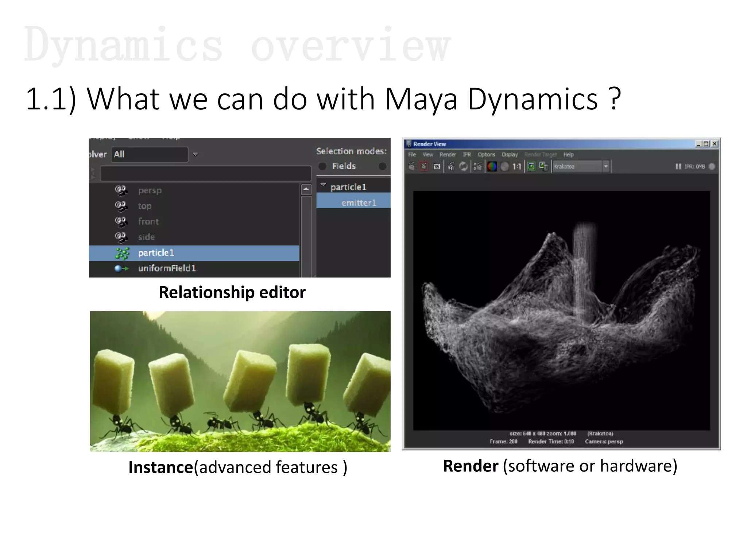Click the RGB channels display icon
Viewport: 747px width, 560px height.
click(x=492, y=167)
